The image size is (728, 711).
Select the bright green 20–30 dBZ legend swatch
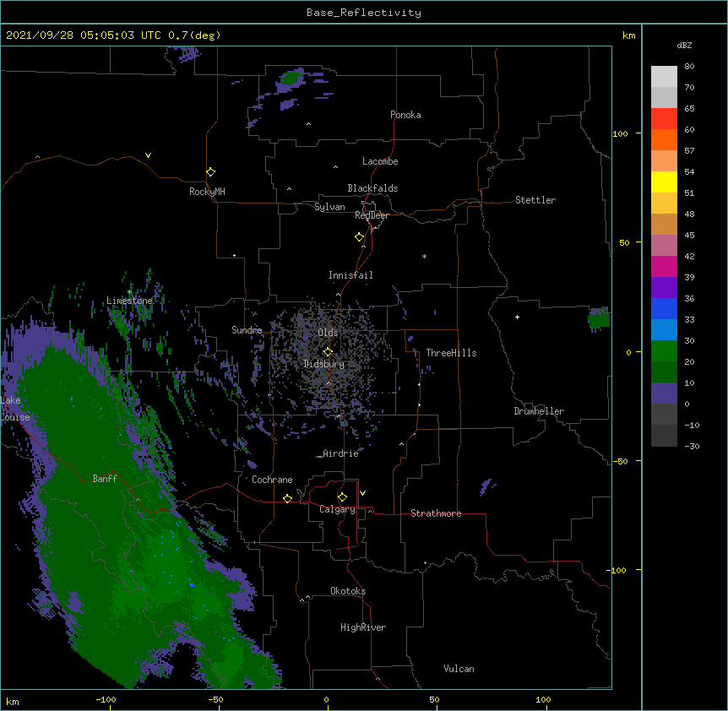click(x=664, y=351)
